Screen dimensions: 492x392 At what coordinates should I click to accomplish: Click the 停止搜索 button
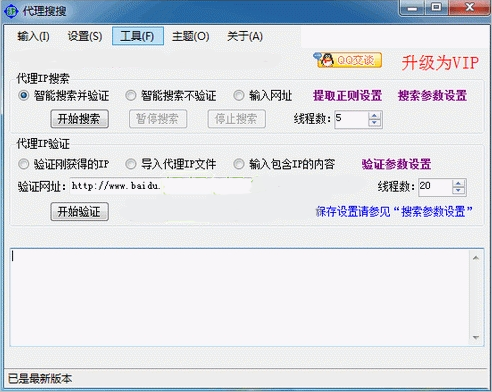(x=237, y=119)
